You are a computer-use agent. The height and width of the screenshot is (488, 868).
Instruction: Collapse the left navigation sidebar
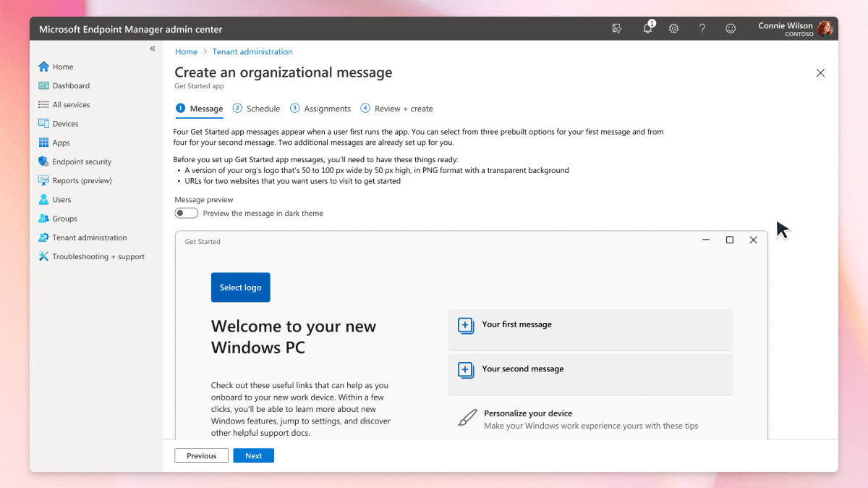[153, 49]
